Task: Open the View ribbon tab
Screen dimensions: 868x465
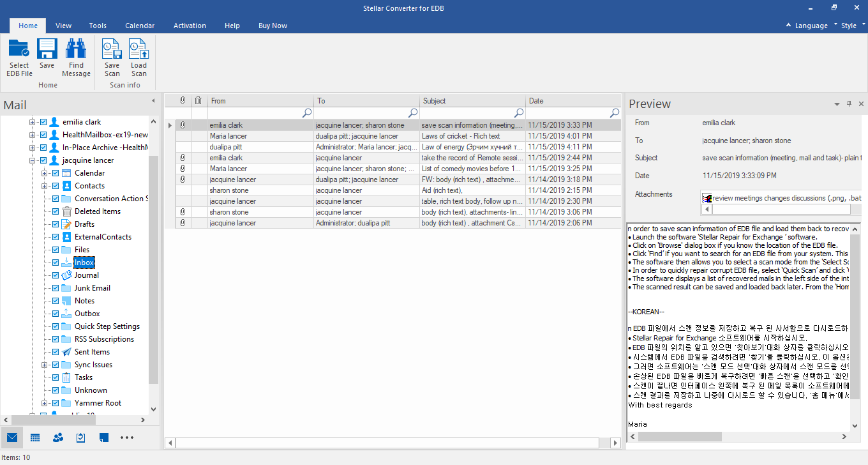Action: pos(63,26)
